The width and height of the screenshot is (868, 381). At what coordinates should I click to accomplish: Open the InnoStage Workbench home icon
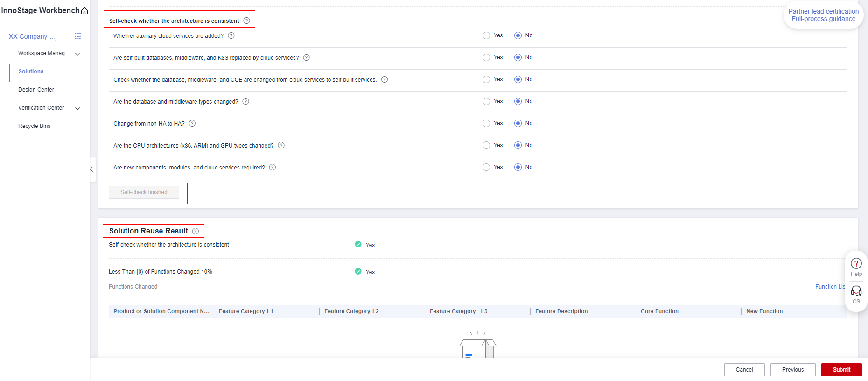(84, 11)
